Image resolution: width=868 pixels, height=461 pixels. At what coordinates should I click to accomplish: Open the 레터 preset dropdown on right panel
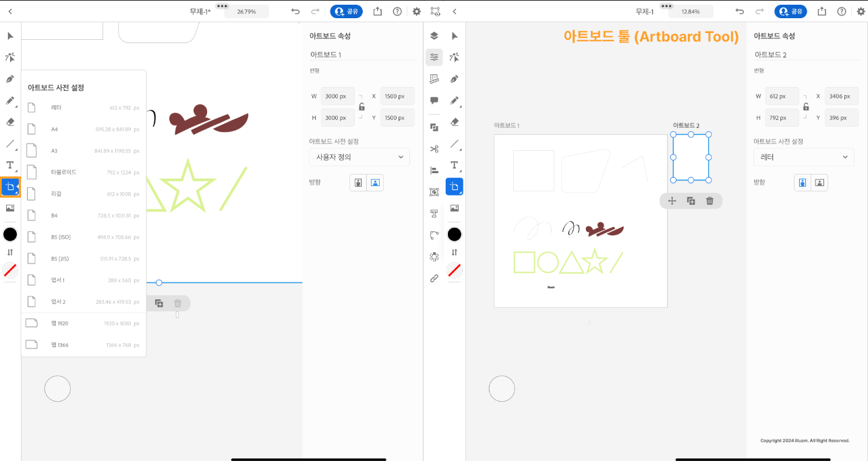click(803, 156)
